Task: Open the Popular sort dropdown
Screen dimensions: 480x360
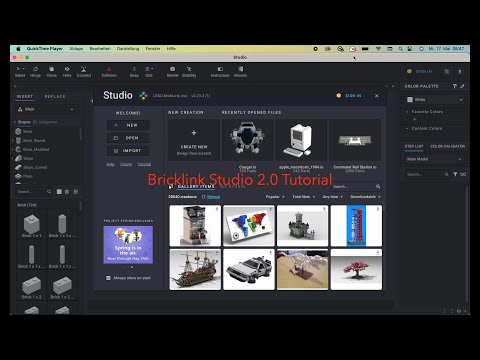Action: [275, 197]
